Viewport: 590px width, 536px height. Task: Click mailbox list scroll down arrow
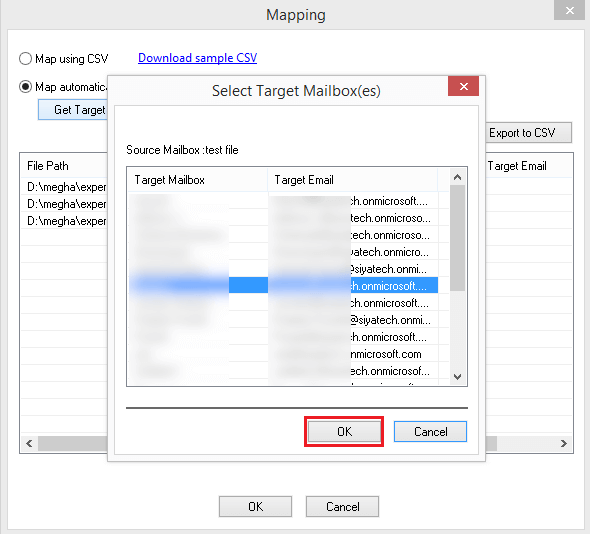coord(458,377)
